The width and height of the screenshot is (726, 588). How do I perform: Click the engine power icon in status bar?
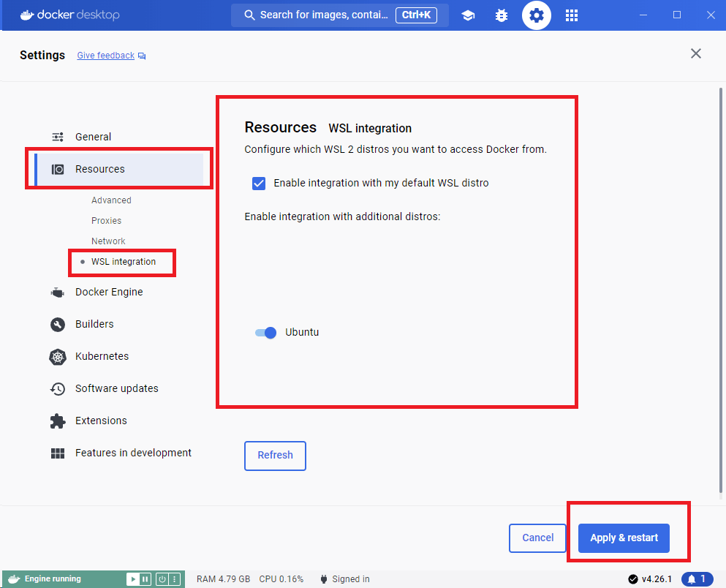[162, 578]
